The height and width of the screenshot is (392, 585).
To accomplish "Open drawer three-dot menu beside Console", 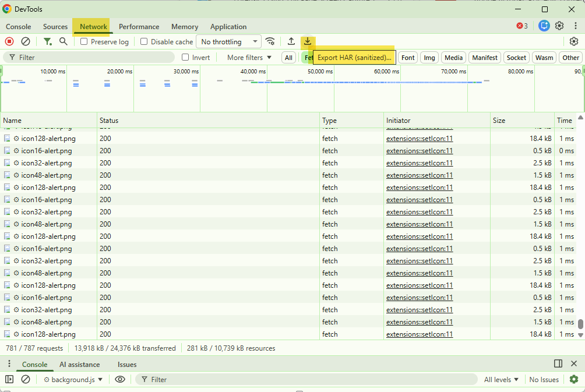I will pyautogui.click(x=9, y=364).
